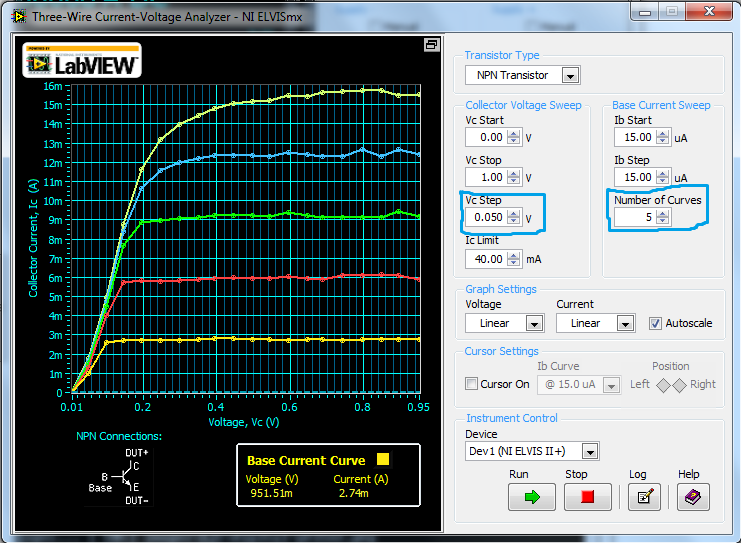Click the 0.01 x-axis minimum label
741x543 pixels.
tap(71, 407)
